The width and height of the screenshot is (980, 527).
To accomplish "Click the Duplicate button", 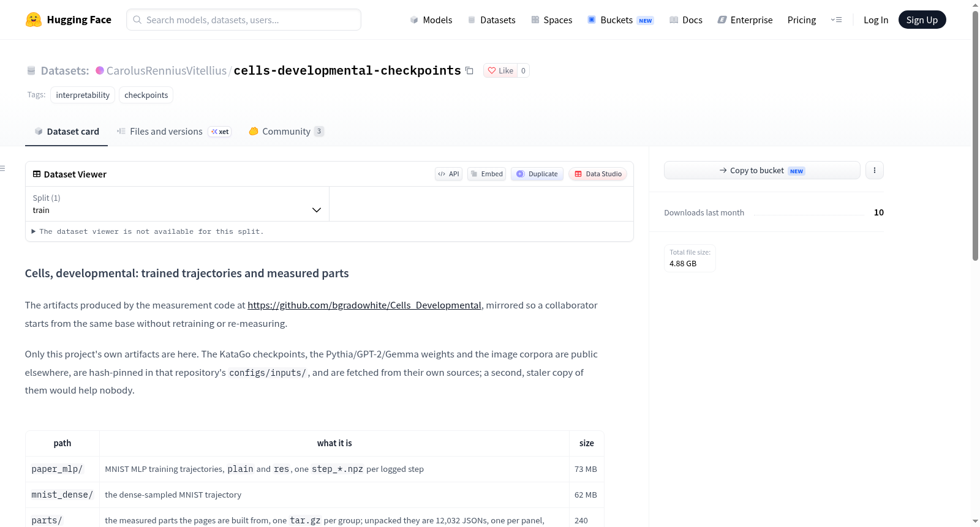I will pos(537,174).
